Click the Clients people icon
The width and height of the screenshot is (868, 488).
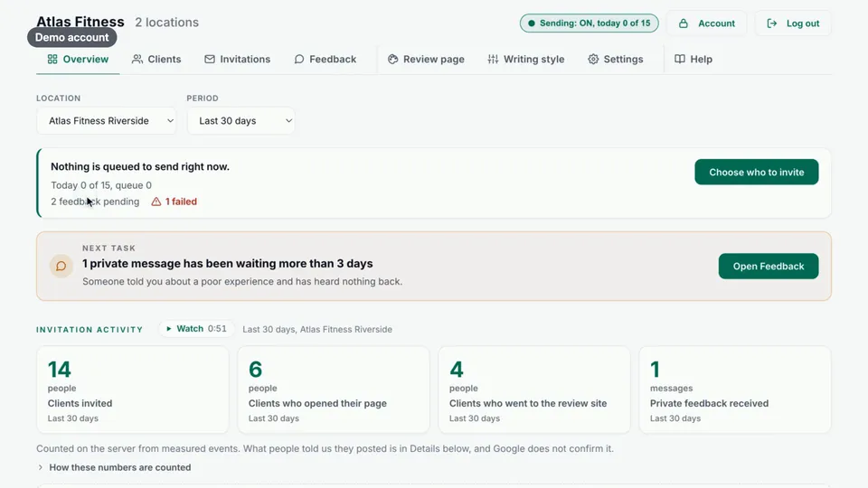click(137, 60)
